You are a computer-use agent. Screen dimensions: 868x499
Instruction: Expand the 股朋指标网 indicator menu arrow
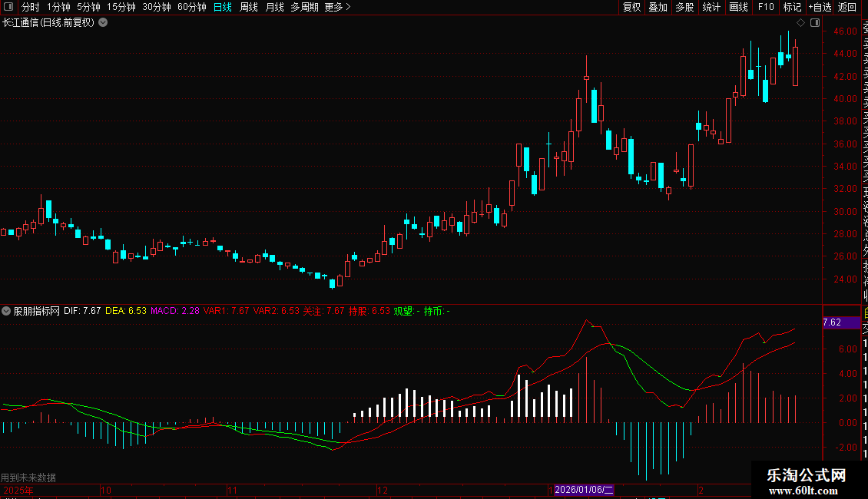click(x=6, y=311)
